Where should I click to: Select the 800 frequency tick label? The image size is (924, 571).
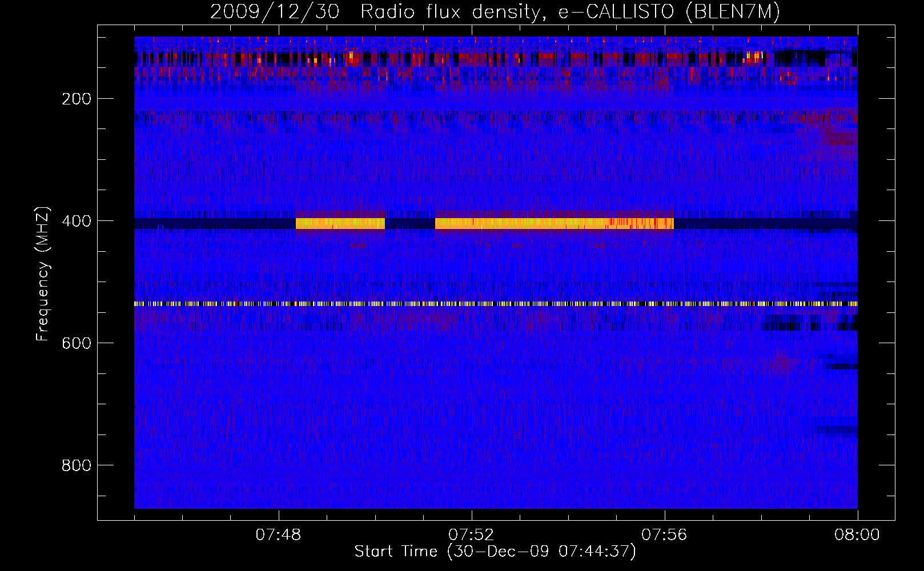point(77,465)
